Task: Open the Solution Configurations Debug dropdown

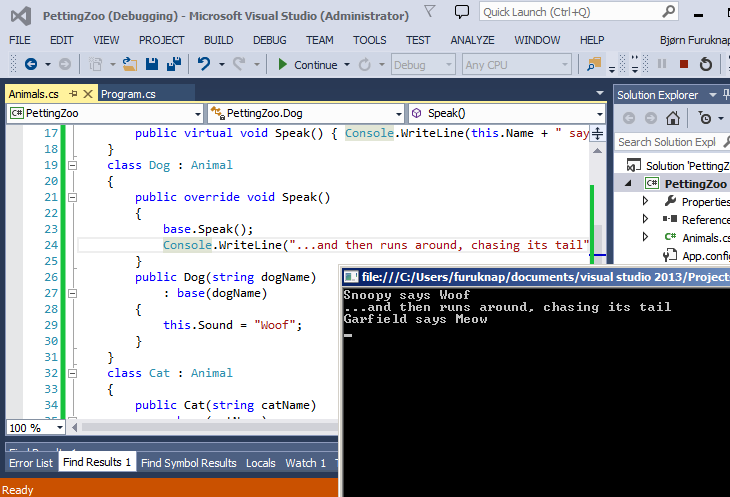Action: point(423,65)
